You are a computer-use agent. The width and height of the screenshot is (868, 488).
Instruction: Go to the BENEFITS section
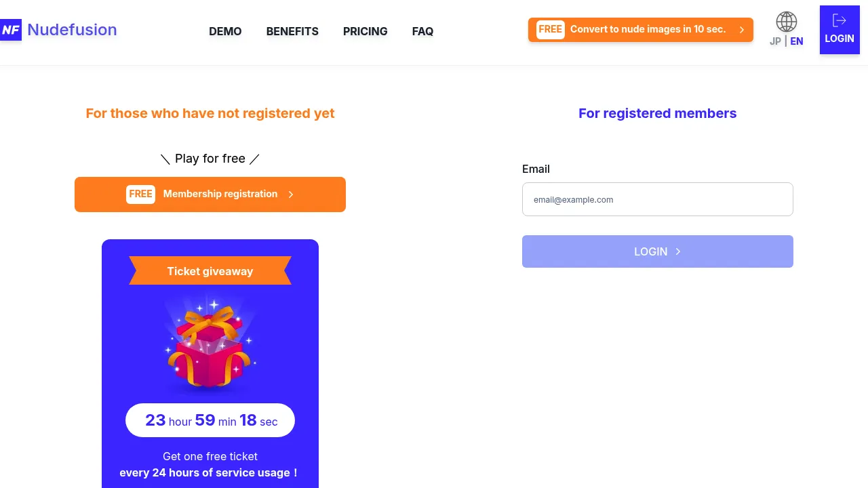pyautogui.click(x=292, y=31)
